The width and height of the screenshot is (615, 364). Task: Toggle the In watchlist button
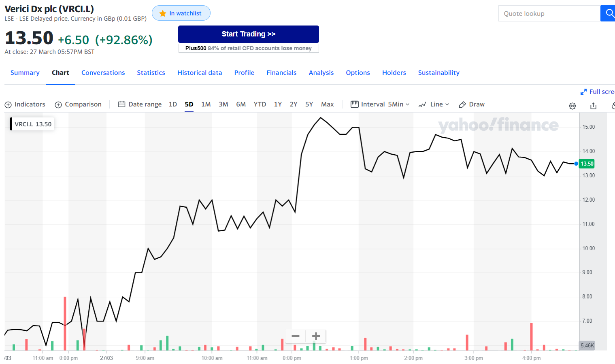[x=181, y=13]
